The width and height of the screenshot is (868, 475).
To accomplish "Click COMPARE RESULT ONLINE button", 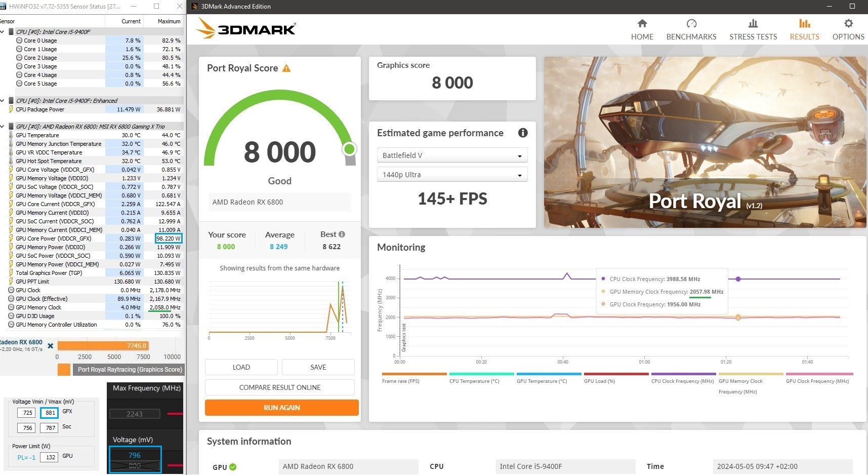I will [x=279, y=387].
